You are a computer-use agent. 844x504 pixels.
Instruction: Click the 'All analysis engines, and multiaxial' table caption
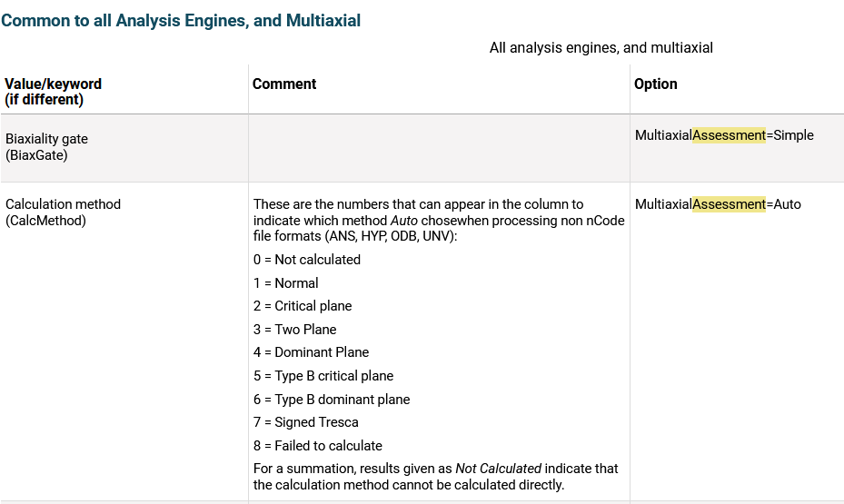coord(601,47)
